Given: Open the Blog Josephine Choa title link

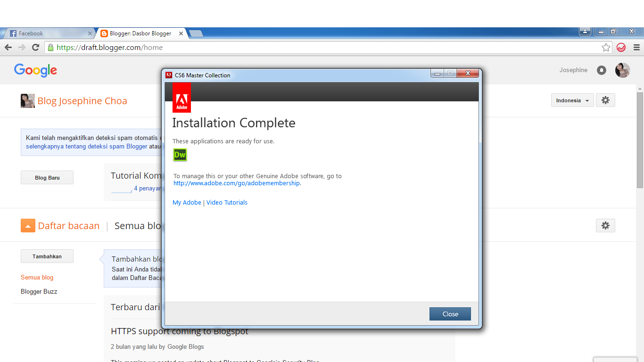Looking at the screenshot, I should coord(82,101).
